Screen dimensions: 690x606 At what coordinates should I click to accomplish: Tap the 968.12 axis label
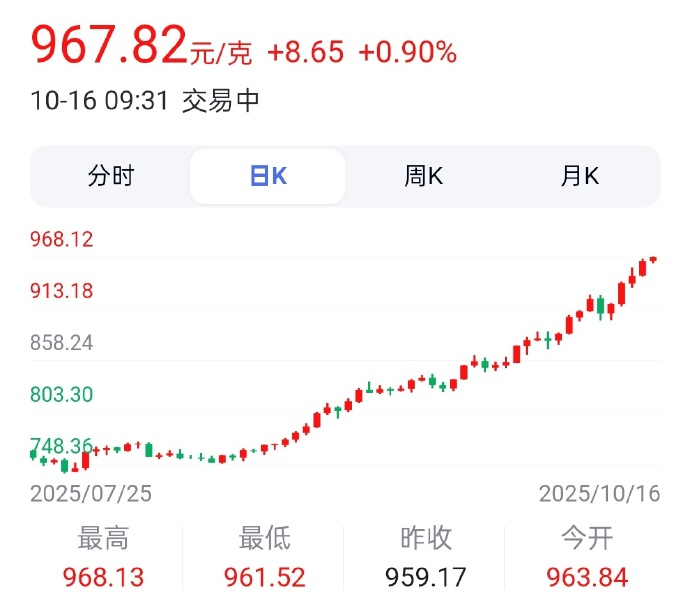(62, 239)
